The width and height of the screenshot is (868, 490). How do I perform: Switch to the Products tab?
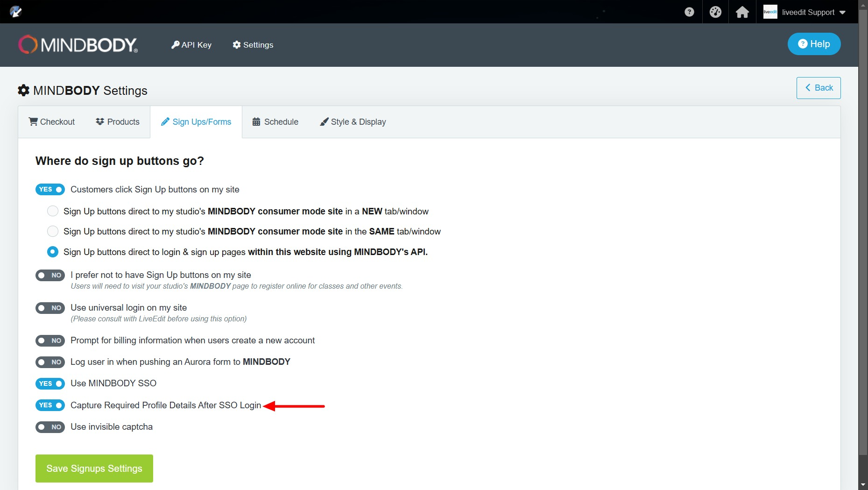[117, 122]
